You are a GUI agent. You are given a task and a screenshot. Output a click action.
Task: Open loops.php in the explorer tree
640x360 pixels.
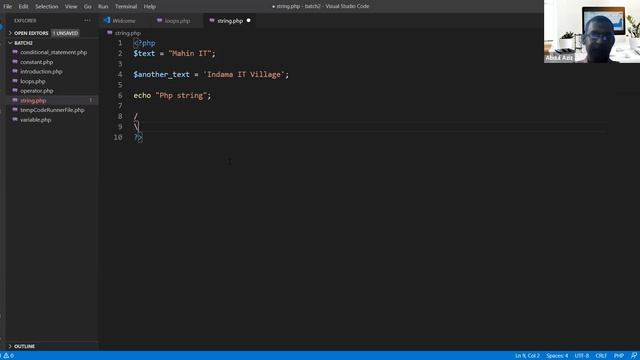(33, 81)
